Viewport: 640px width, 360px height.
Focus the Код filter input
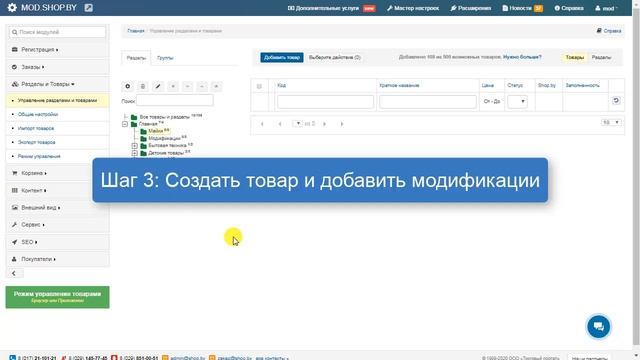click(x=325, y=102)
